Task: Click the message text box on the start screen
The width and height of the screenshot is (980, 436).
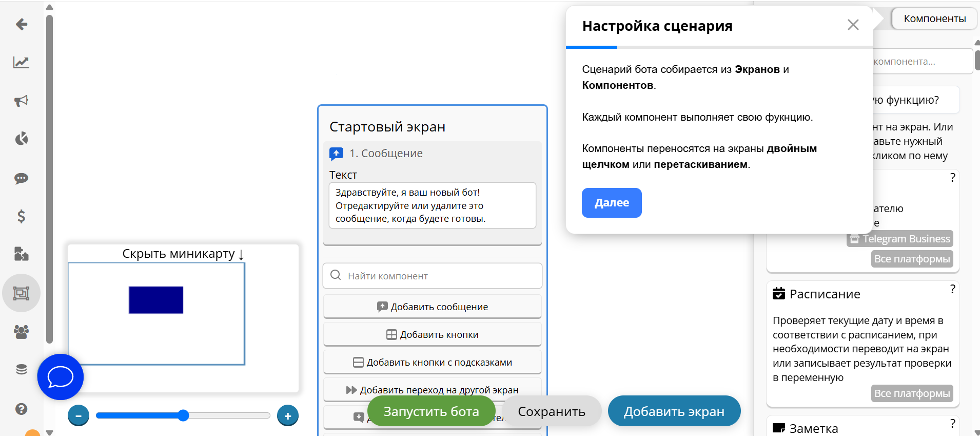Action: pos(433,205)
